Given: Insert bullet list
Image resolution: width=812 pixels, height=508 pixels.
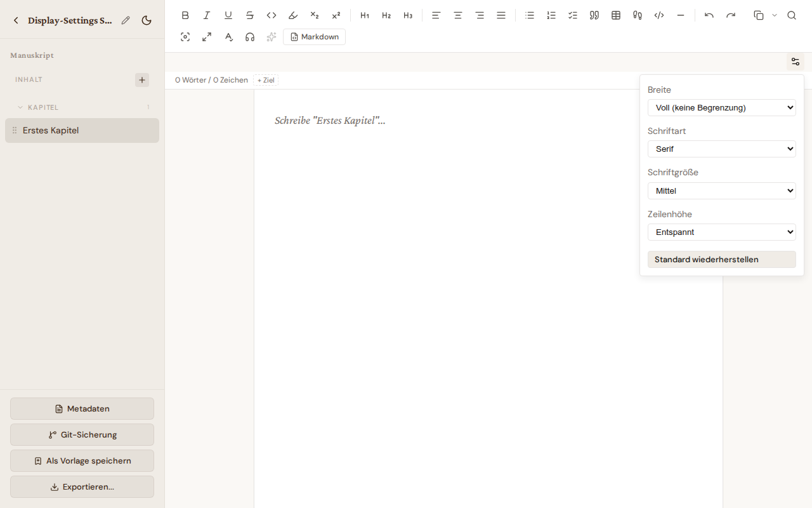Looking at the screenshot, I should click(530, 15).
